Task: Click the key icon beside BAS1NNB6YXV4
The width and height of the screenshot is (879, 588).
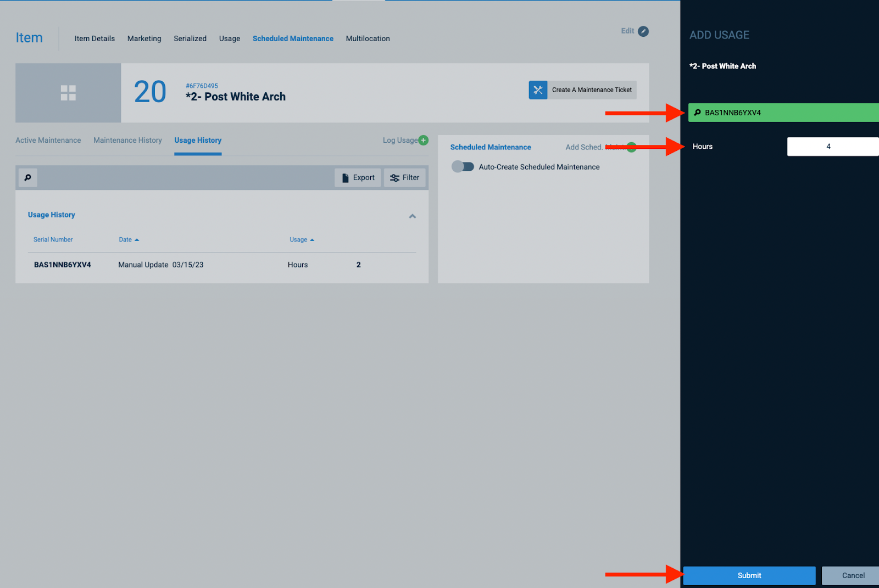Action: coord(698,113)
